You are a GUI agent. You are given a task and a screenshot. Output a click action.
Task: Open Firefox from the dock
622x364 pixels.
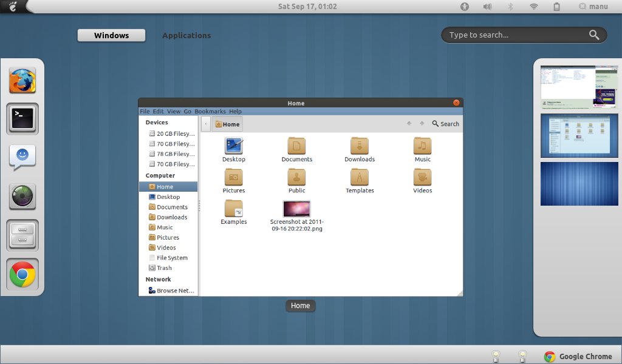[22, 79]
